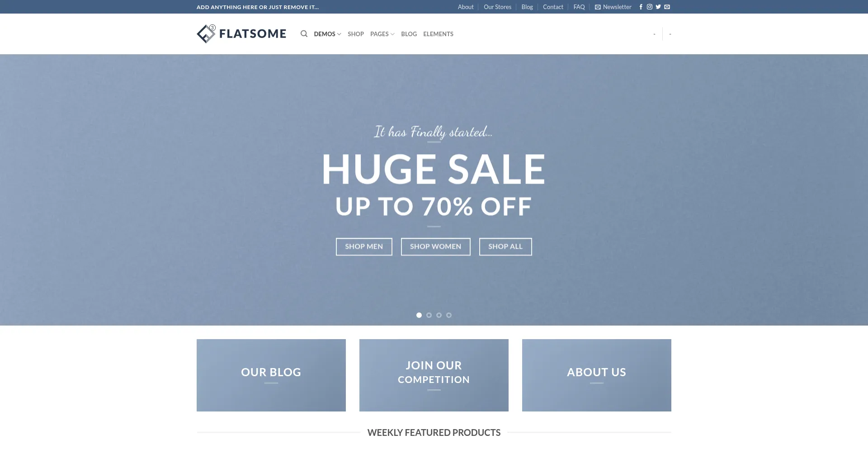Expand the Demos dropdown menu
The width and height of the screenshot is (868, 449).
pyautogui.click(x=327, y=34)
